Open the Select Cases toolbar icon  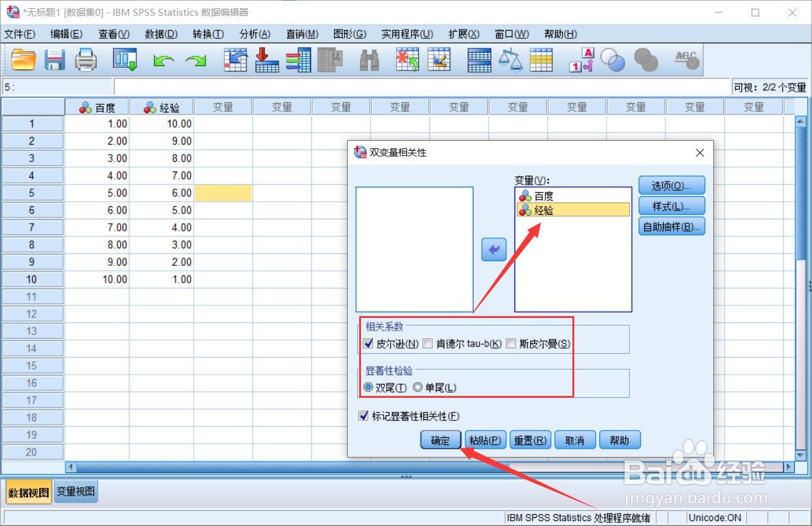[541, 60]
